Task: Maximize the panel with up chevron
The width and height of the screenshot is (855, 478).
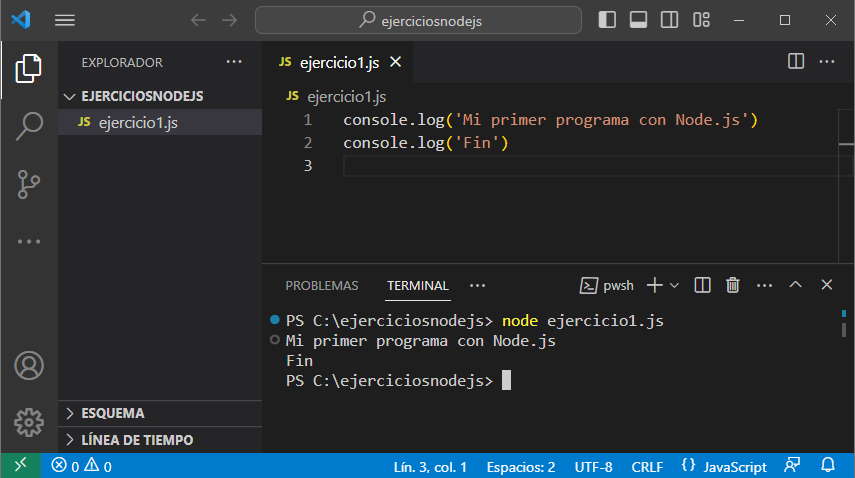Action: pyautogui.click(x=795, y=285)
